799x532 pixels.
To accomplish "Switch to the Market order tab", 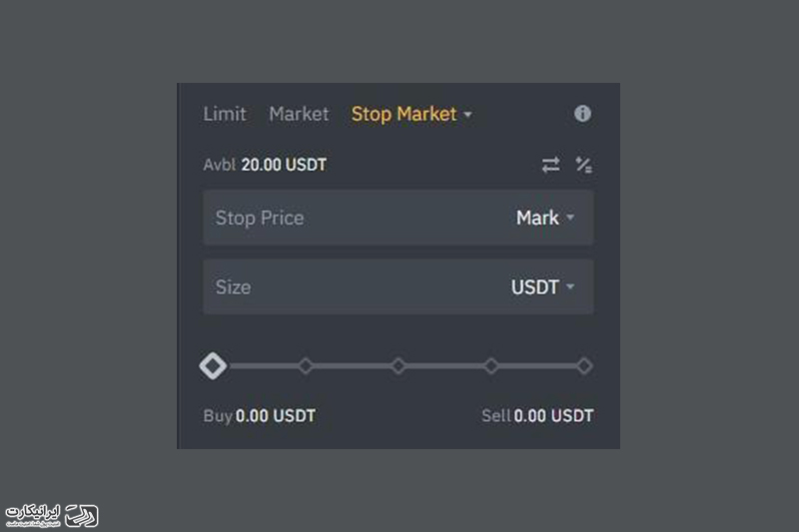I will [299, 114].
